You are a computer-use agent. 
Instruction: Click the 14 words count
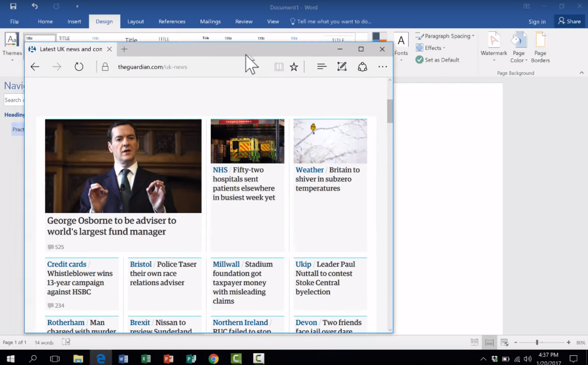(44, 342)
